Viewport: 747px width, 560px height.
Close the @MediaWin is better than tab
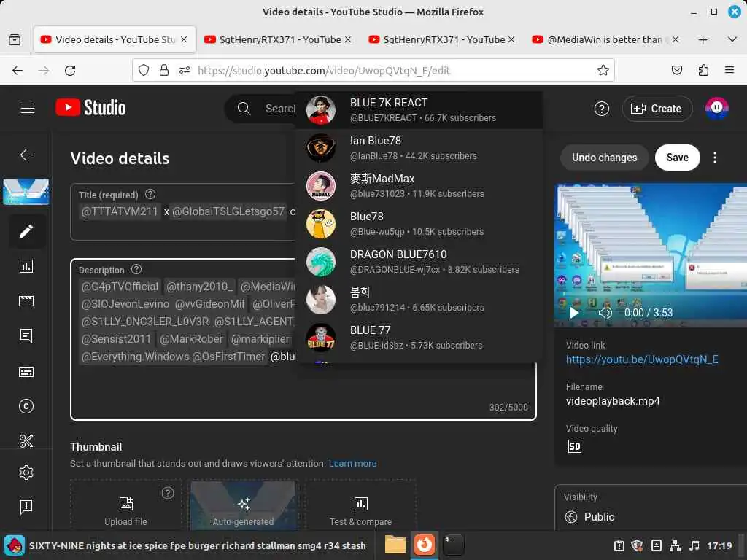(x=675, y=39)
